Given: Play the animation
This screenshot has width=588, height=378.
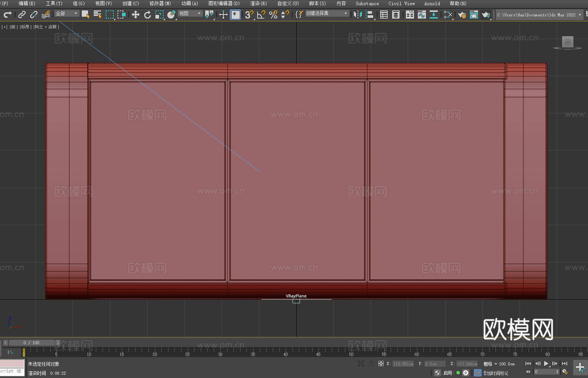Looking at the screenshot, I should (546, 364).
